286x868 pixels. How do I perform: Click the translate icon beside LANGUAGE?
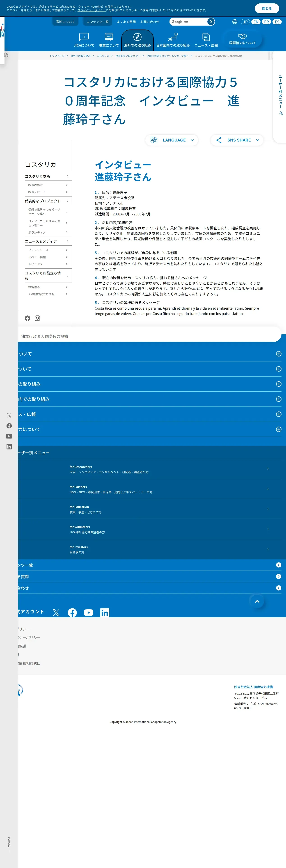pos(154,140)
